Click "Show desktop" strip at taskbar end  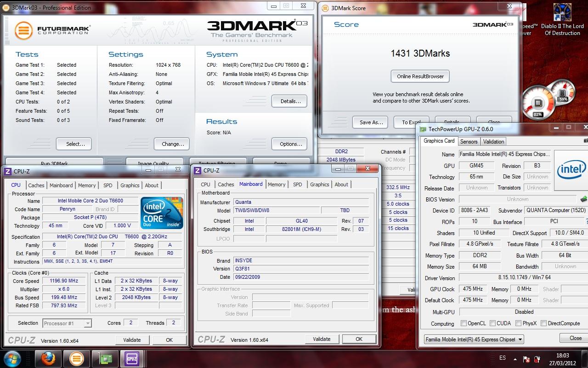pos(585,359)
